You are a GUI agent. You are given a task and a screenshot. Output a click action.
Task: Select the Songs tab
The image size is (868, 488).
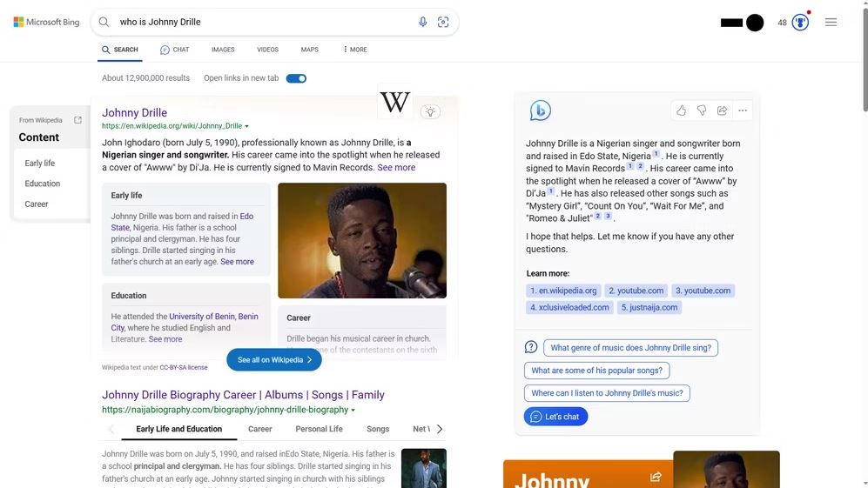point(378,429)
